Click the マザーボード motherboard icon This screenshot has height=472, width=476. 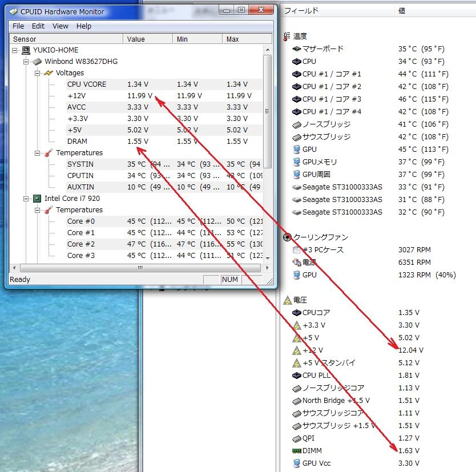(x=296, y=49)
